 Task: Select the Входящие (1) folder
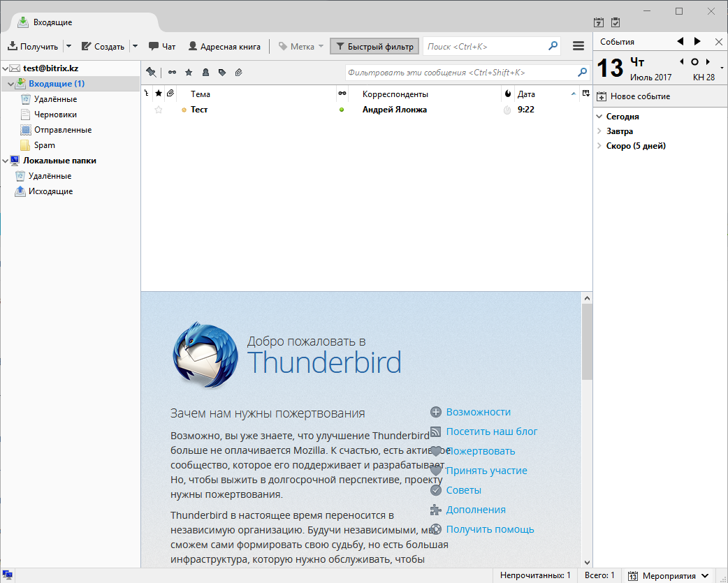[x=57, y=84]
